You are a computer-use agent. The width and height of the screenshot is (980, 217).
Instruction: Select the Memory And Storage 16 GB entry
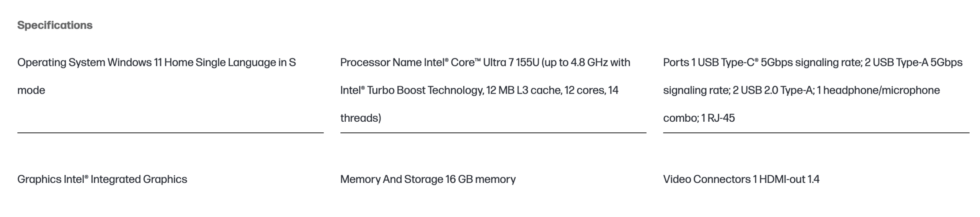[x=428, y=179]
